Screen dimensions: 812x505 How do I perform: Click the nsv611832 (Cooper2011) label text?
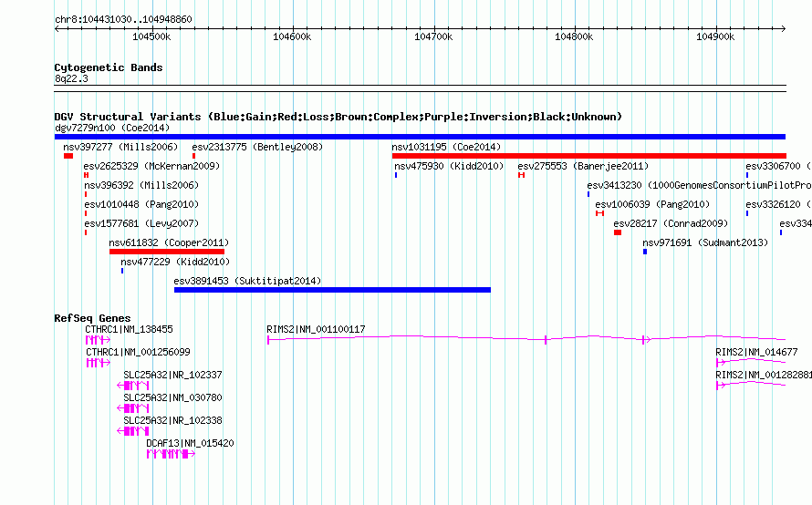tap(169, 242)
